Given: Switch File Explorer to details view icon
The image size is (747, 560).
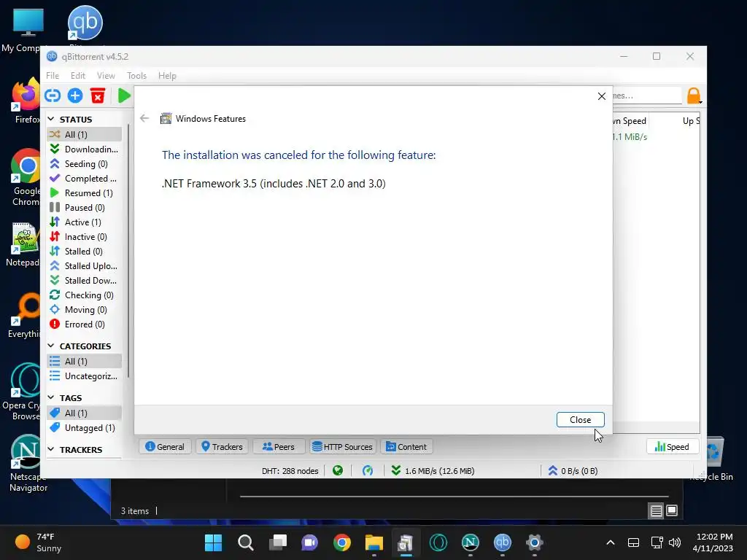Looking at the screenshot, I should [656, 511].
